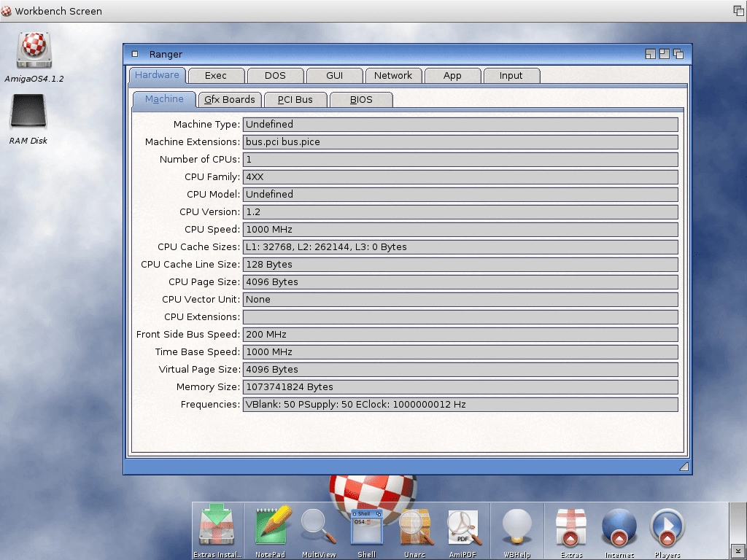
Task: Click the Virtual Page Size field
Action: 461,370
